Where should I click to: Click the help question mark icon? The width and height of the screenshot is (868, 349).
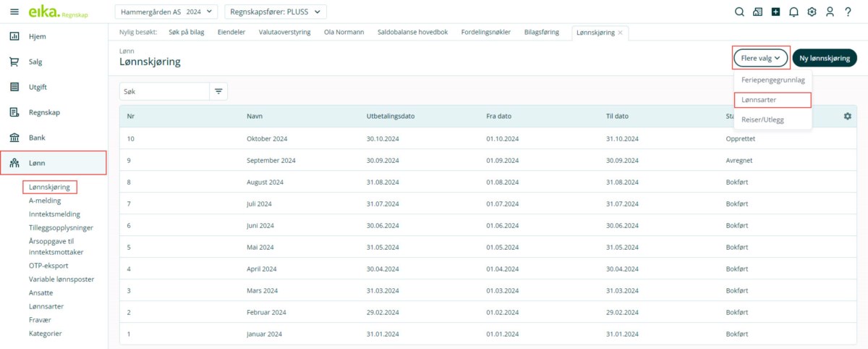pos(848,12)
